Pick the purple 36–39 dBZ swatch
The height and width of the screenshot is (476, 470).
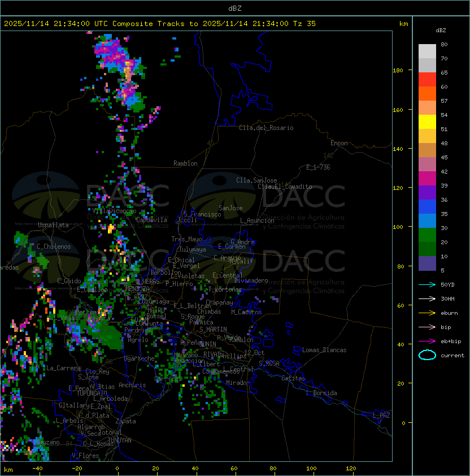pos(427,192)
